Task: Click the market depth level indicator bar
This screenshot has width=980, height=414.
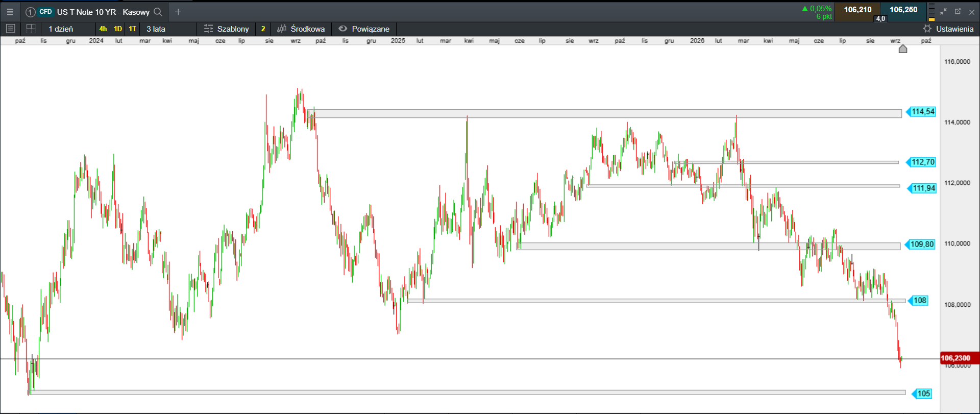Action: [x=932, y=11]
